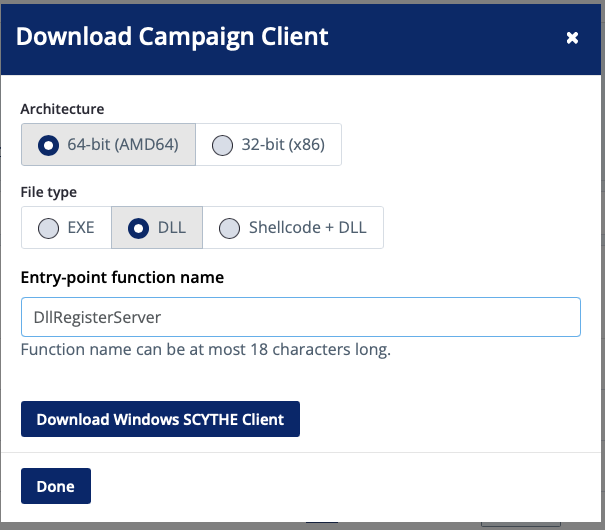Screen dimensions: 605x530
Task: Select the EXE file type radio circle
Action: coord(48,228)
